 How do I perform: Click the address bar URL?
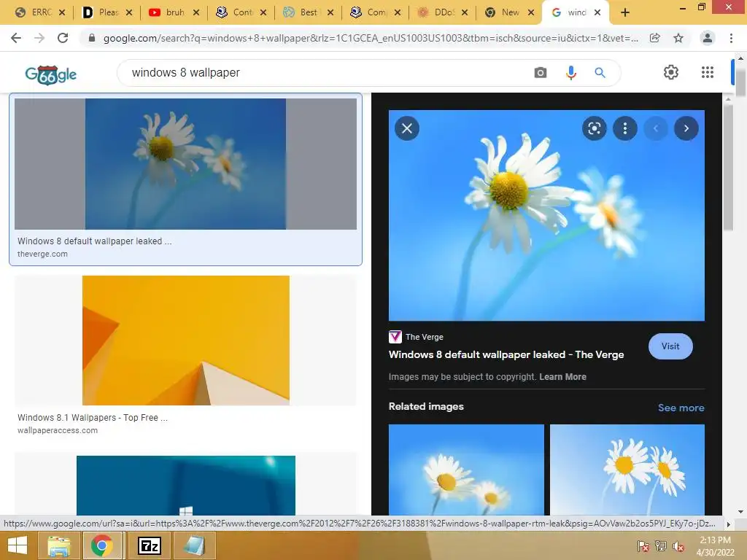coord(371,38)
